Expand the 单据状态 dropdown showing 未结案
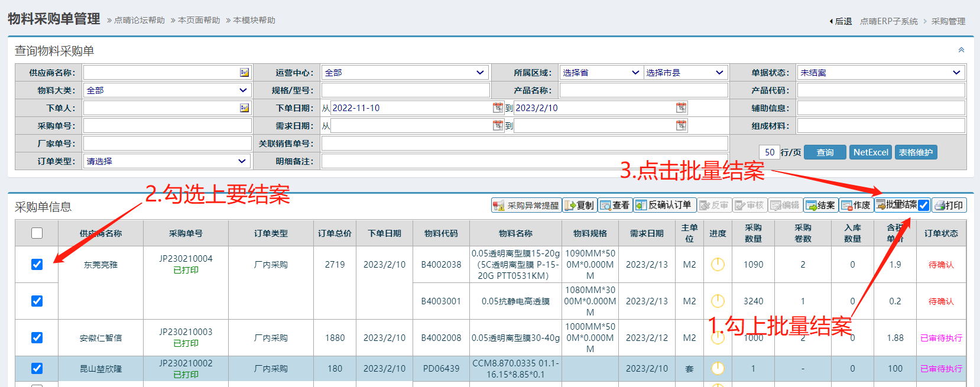This screenshot has width=980, height=387. [x=881, y=73]
